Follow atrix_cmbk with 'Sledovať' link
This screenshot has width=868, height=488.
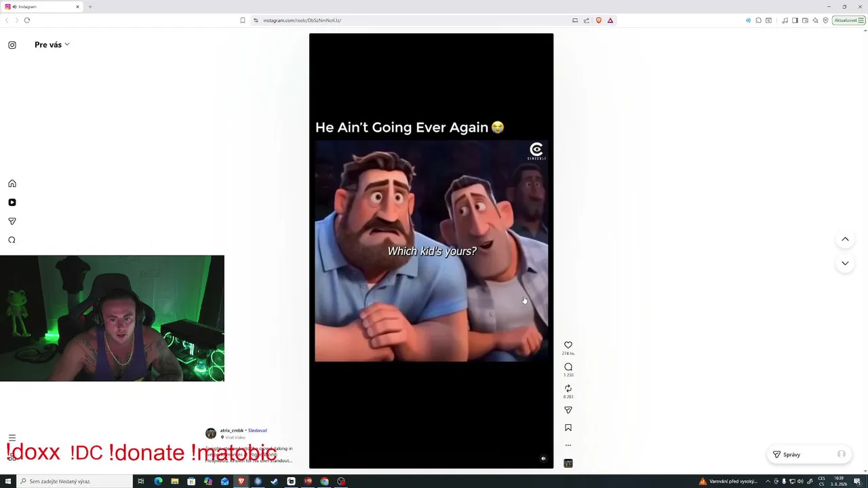click(258, 430)
